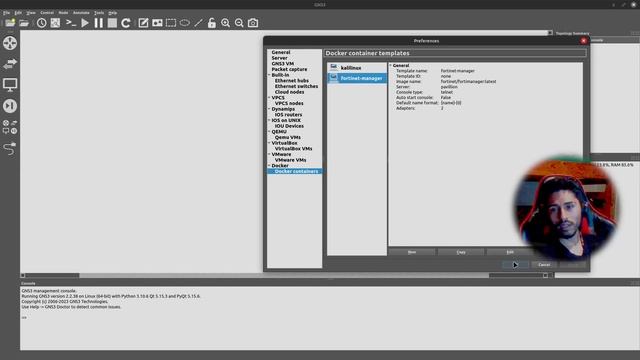
Task: Toggle show interface labels icon
Action: click(55, 23)
